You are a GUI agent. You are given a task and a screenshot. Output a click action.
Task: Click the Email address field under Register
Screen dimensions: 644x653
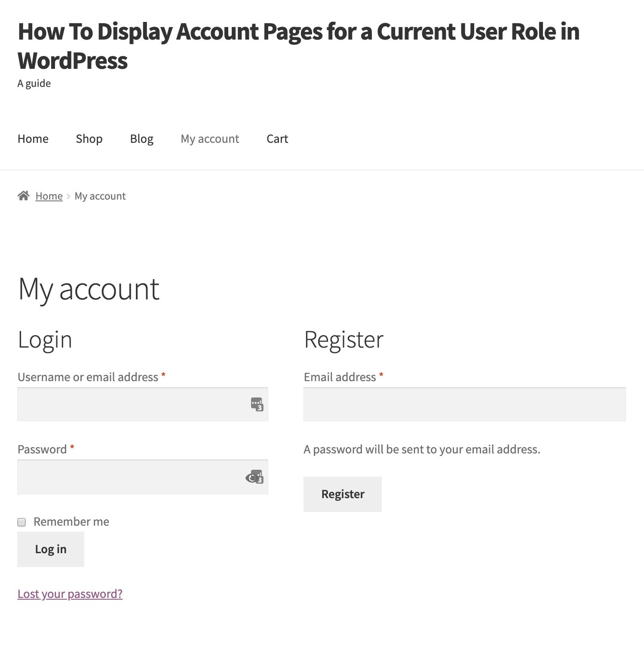point(464,404)
